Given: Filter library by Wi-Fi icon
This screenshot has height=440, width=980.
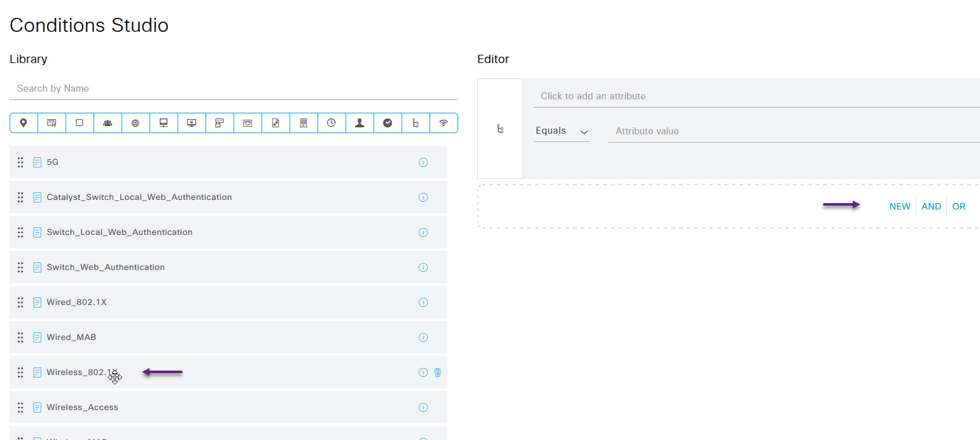Looking at the screenshot, I should pyautogui.click(x=444, y=123).
